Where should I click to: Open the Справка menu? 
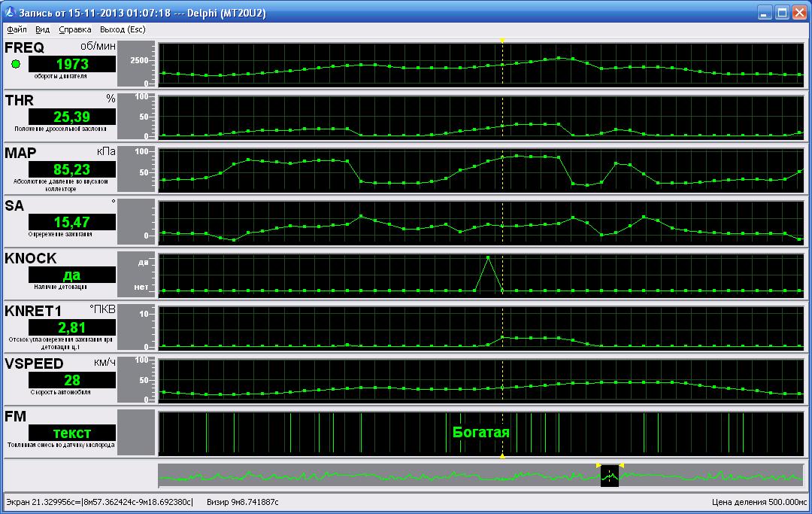click(75, 29)
